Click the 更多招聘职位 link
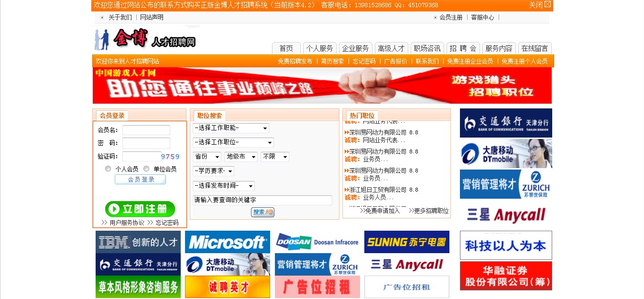The height and width of the screenshot is (299, 644). pos(431,211)
